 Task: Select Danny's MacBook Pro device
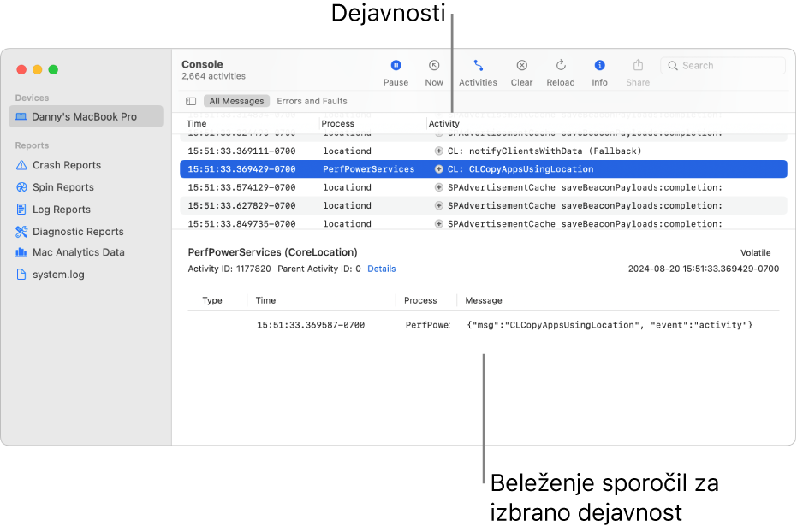tap(86, 117)
